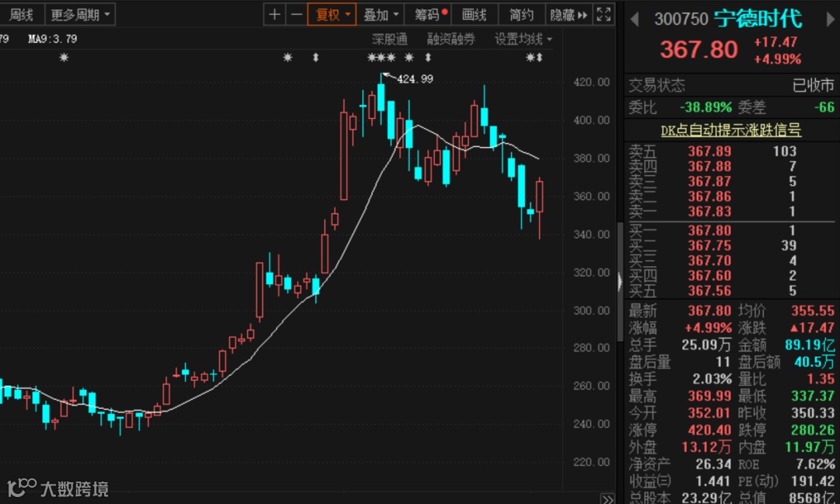Select the 卖三 367.87 ask row

731,181
